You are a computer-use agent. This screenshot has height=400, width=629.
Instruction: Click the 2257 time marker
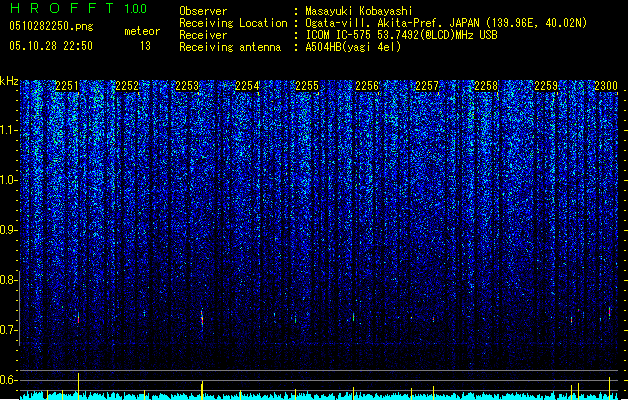click(427, 86)
